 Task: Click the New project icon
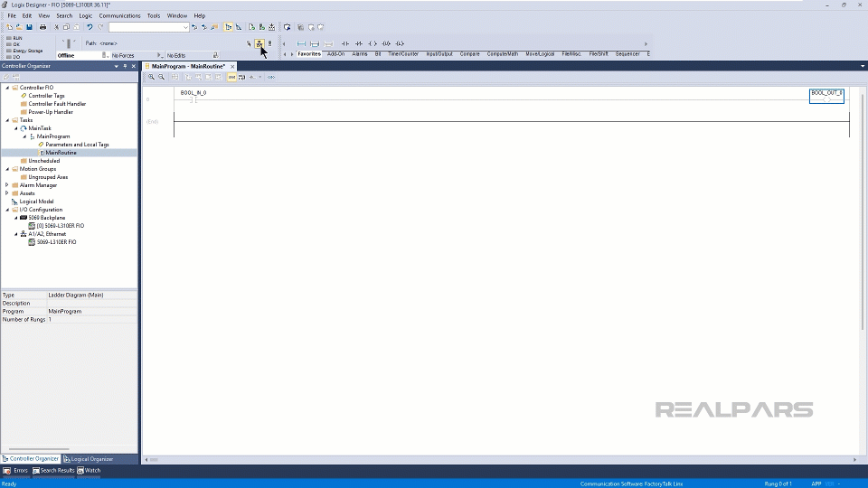[9, 27]
